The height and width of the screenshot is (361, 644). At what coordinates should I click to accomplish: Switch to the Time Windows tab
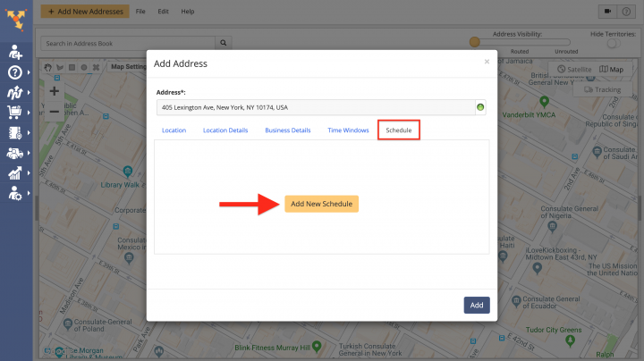click(x=348, y=130)
